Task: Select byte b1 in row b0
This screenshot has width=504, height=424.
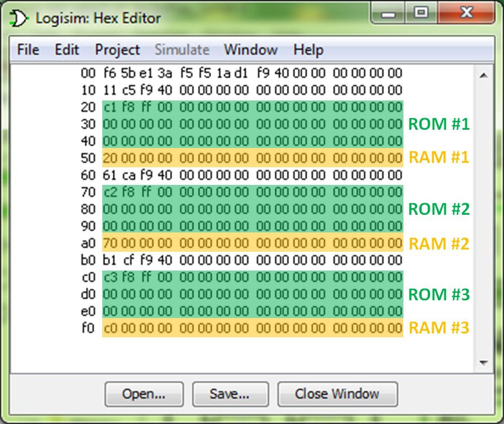Action: point(109,260)
